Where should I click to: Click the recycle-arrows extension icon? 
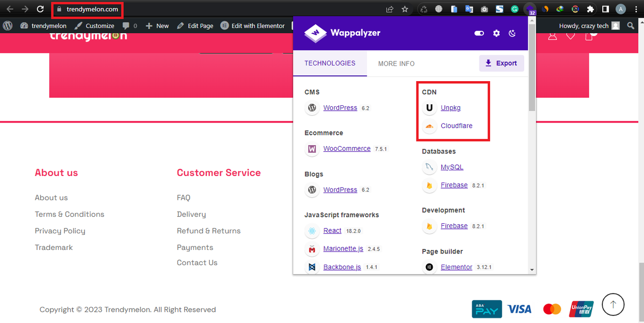[424, 9]
